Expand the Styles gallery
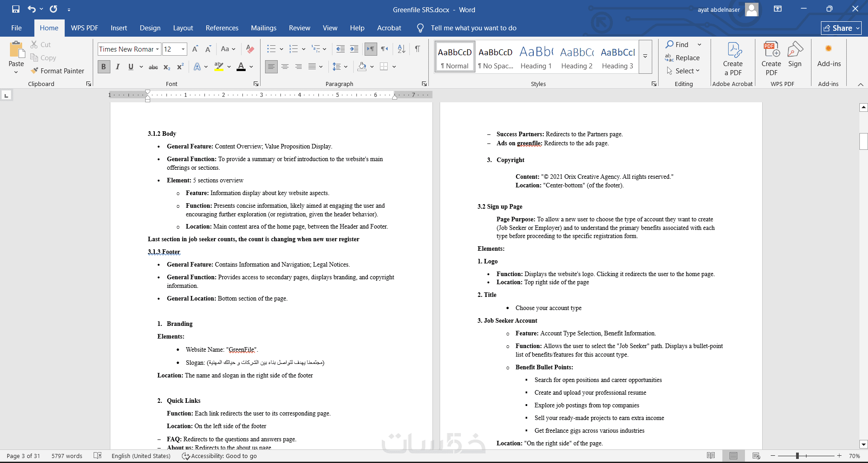868x463 pixels. pos(645,57)
